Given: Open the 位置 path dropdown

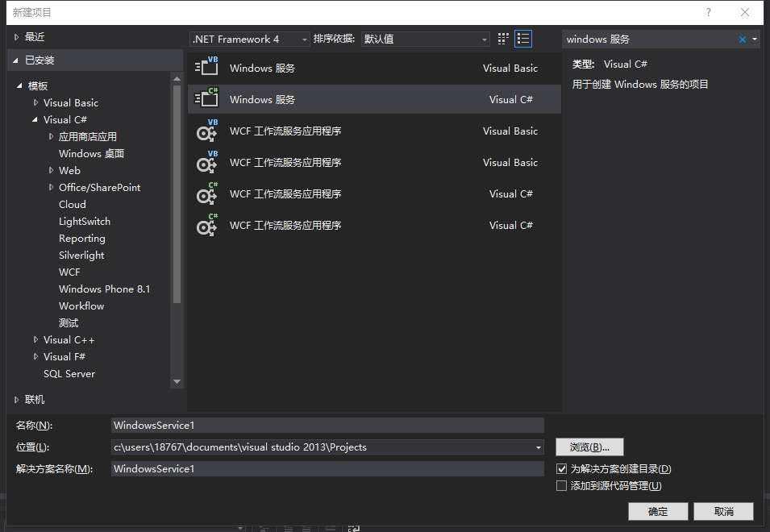Looking at the screenshot, I should click(539, 447).
